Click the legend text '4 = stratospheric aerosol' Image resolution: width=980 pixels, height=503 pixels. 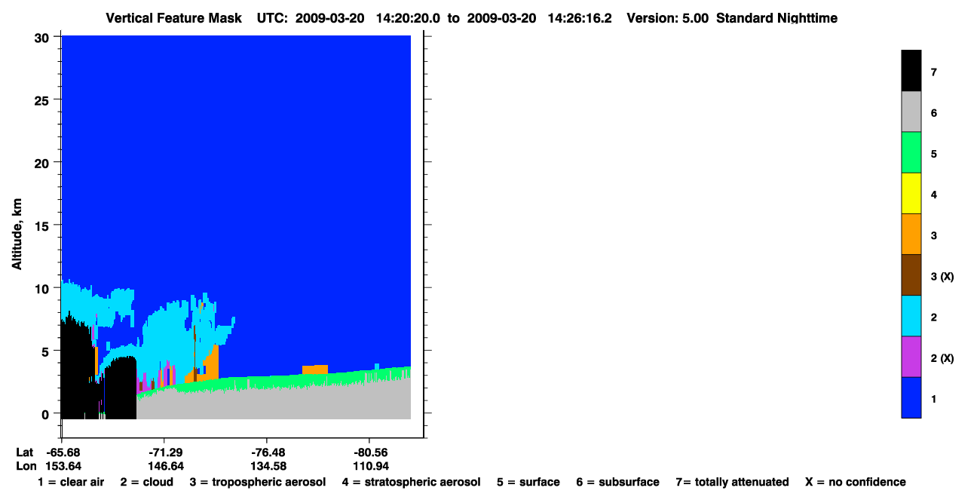pyautogui.click(x=411, y=482)
